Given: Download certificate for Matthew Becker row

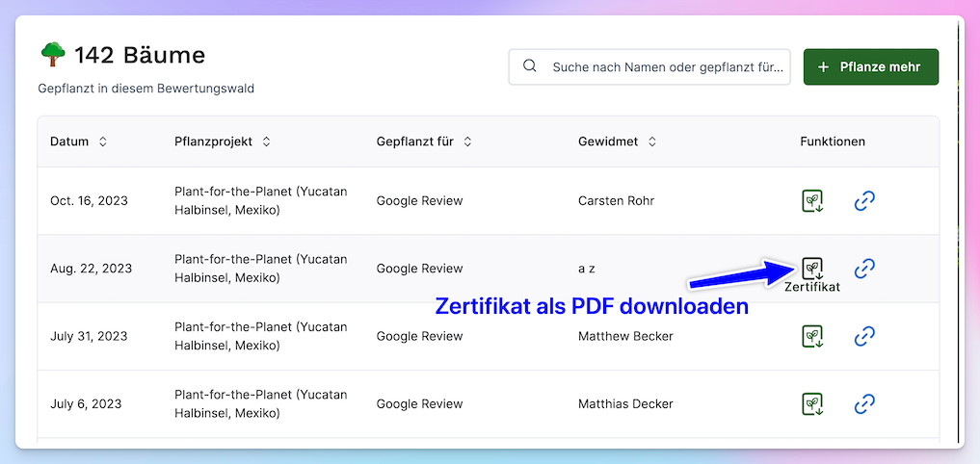Looking at the screenshot, I should pos(813,336).
